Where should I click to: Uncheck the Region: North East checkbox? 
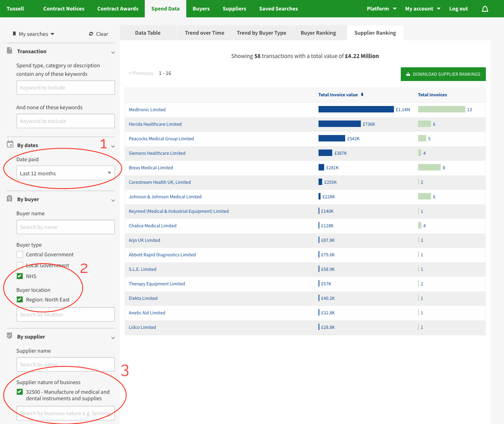pos(20,299)
